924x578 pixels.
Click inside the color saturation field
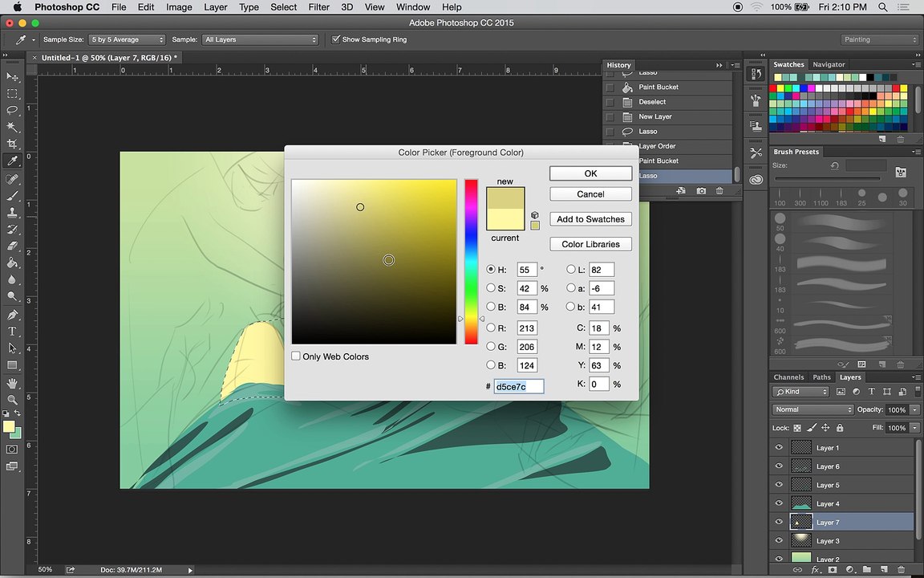coord(374,261)
